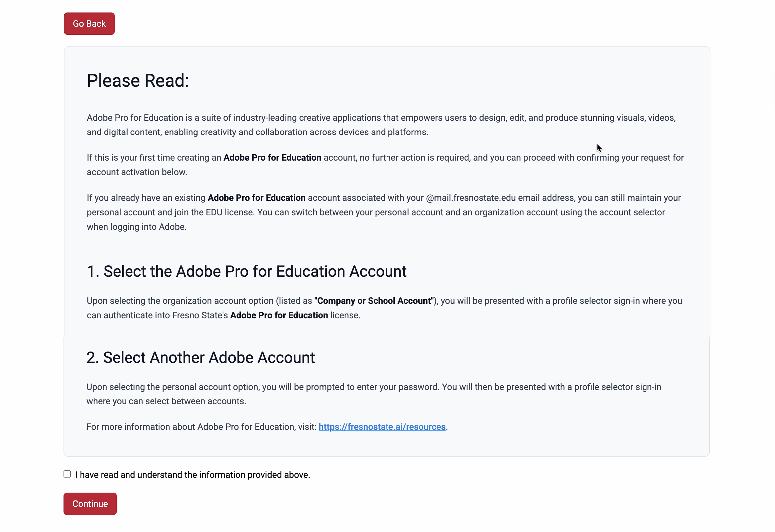Click the "Please Read:" heading
The image size is (775, 532).
click(138, 80)
